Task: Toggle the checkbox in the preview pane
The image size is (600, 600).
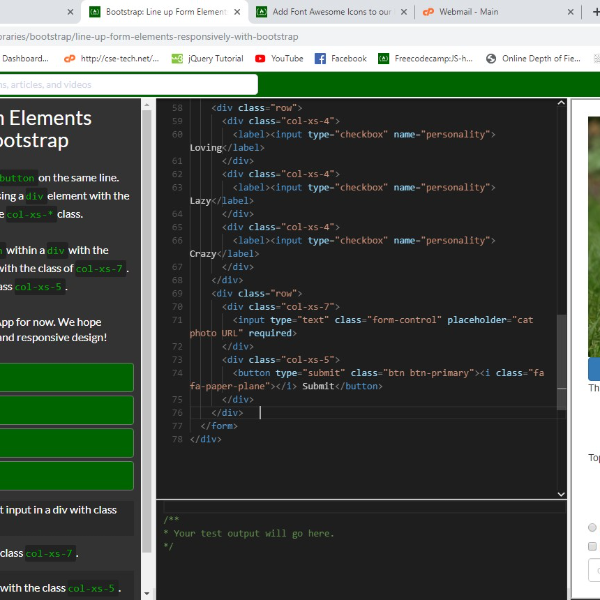Action: 592,546
